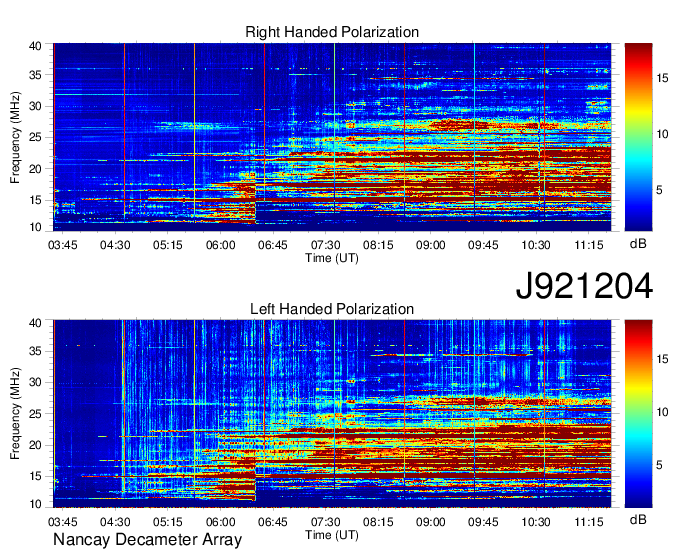680x552 pixels.
Task: Click Frequency (MHz) label of Right Handed panel
Action: click(x=15, y=137)
